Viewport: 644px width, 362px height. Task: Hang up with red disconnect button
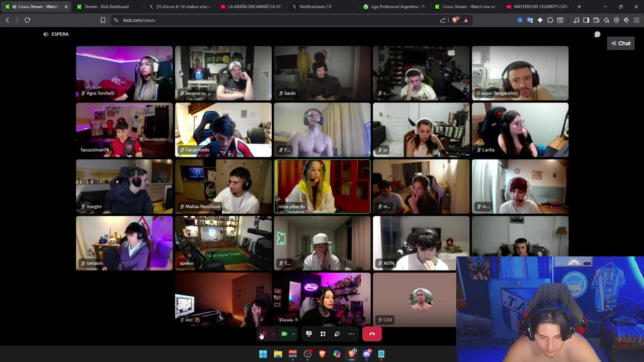pyautogui.click(x=372, y=334)
